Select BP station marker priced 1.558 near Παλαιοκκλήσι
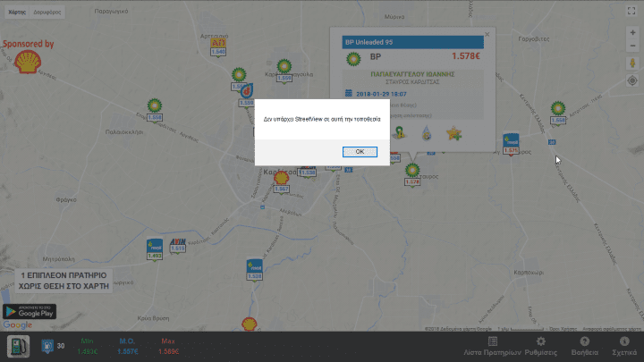This screenshot has width=644, height=362. [x=155, y=111]
